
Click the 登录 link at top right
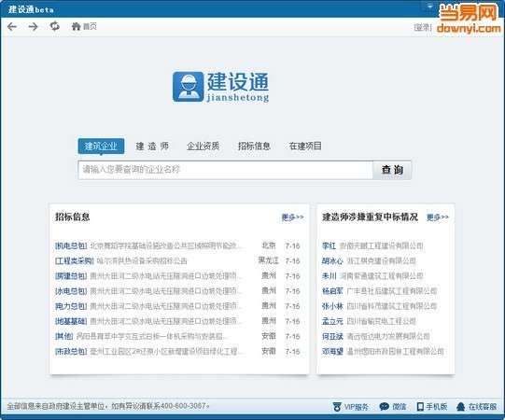[x=423, y=27]
